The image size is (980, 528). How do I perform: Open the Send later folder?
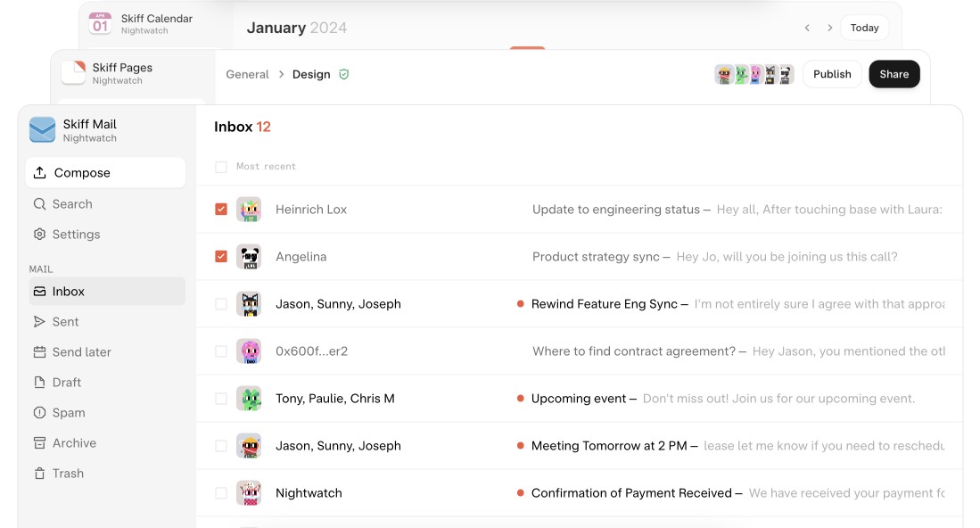(x=107, y=351)
